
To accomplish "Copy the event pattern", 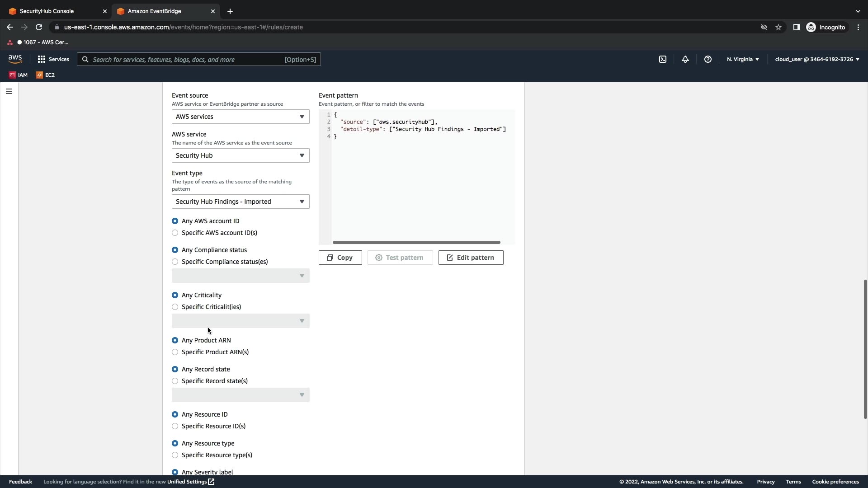I will pos(340,258).
